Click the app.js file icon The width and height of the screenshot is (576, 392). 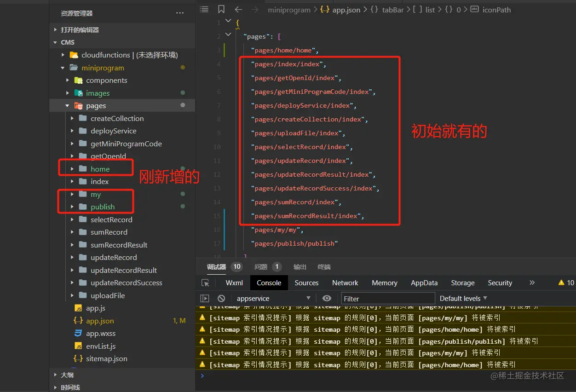click(78, 308)
